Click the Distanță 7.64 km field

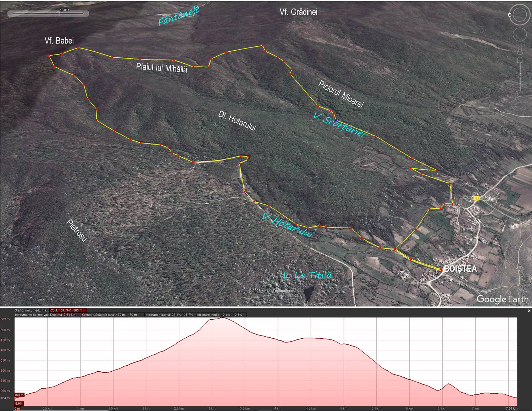[x=63, y=315]
